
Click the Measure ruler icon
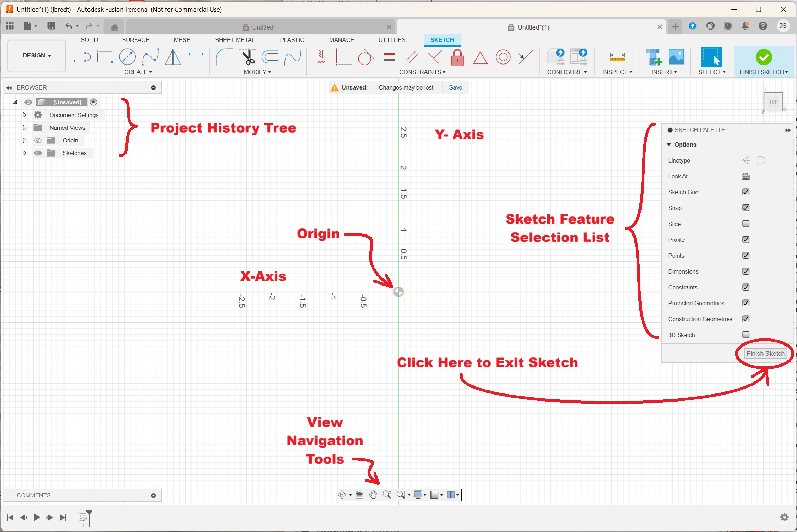(617, 57)
